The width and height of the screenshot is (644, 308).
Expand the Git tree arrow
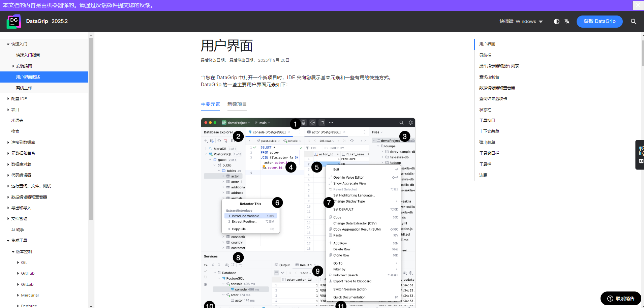(x=18, y=263)
